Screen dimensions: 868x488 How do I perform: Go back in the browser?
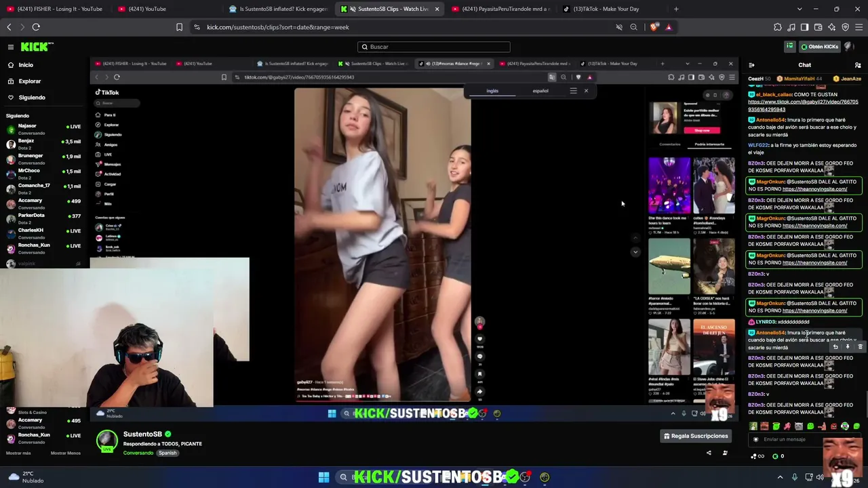pyautogui.click(x=9, y=27)
